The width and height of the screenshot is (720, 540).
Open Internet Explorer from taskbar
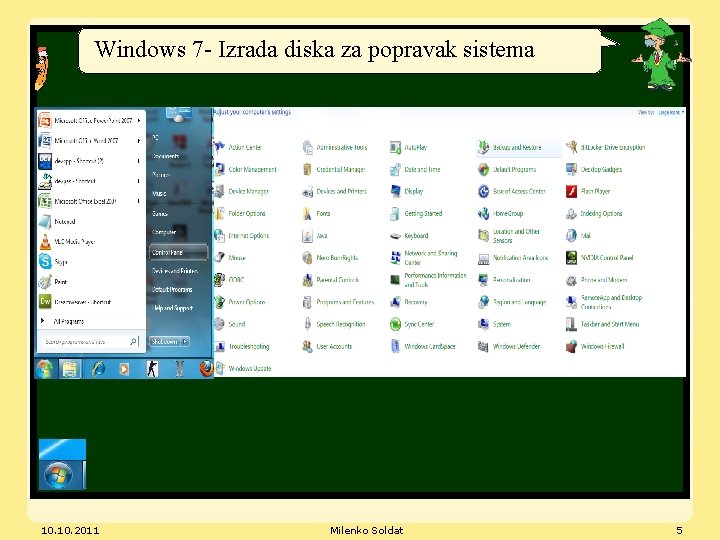pyautogui.click(x=98, y=369)
